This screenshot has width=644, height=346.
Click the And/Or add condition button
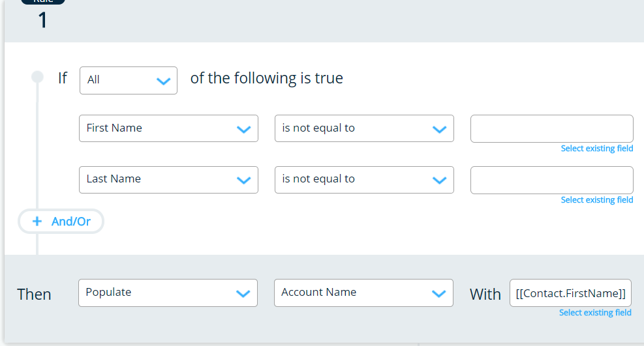(61, 222)
